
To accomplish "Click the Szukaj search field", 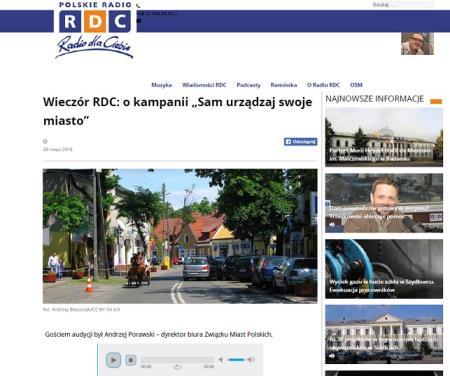I will click(x=403, y=5).
